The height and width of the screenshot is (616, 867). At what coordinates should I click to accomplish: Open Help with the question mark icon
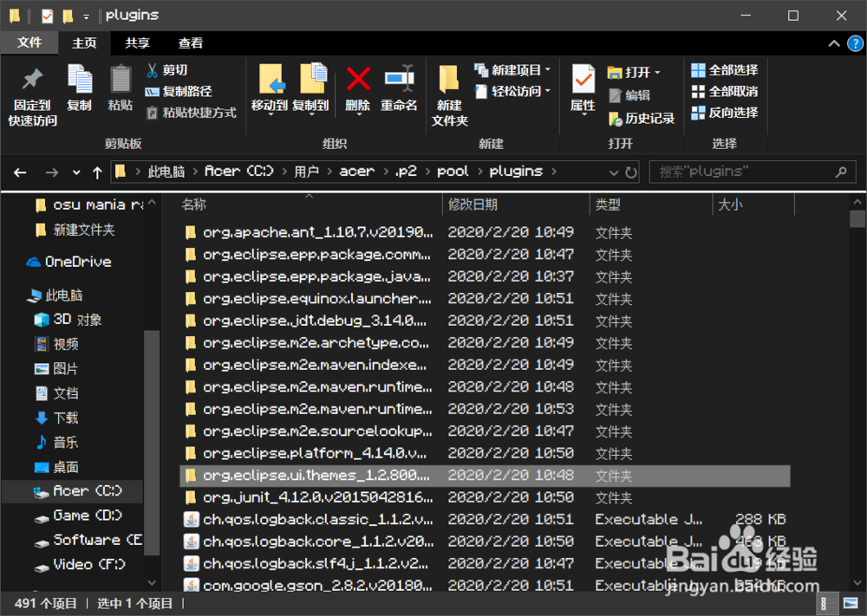[x=855, y=43]
